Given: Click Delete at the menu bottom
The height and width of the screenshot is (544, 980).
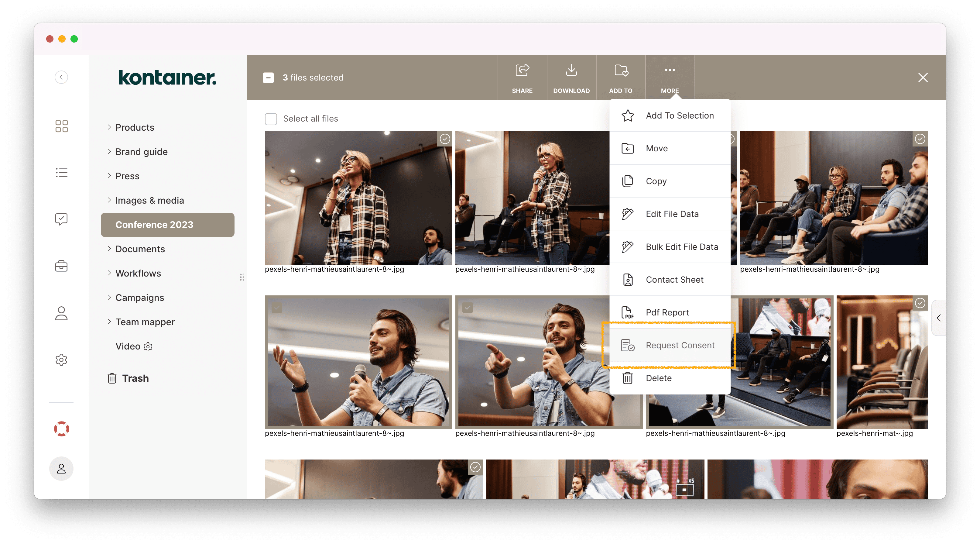Looking at the screenshot, I should (x=659, y=378).
